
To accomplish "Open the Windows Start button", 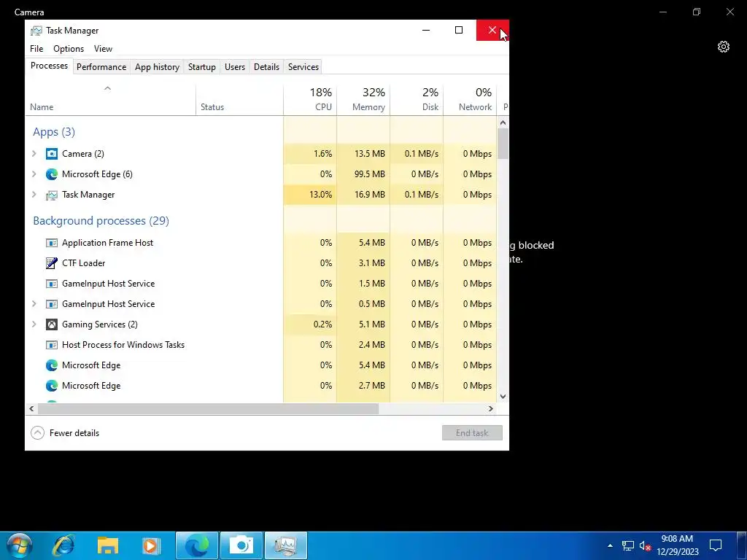I will tap(20, 545).
